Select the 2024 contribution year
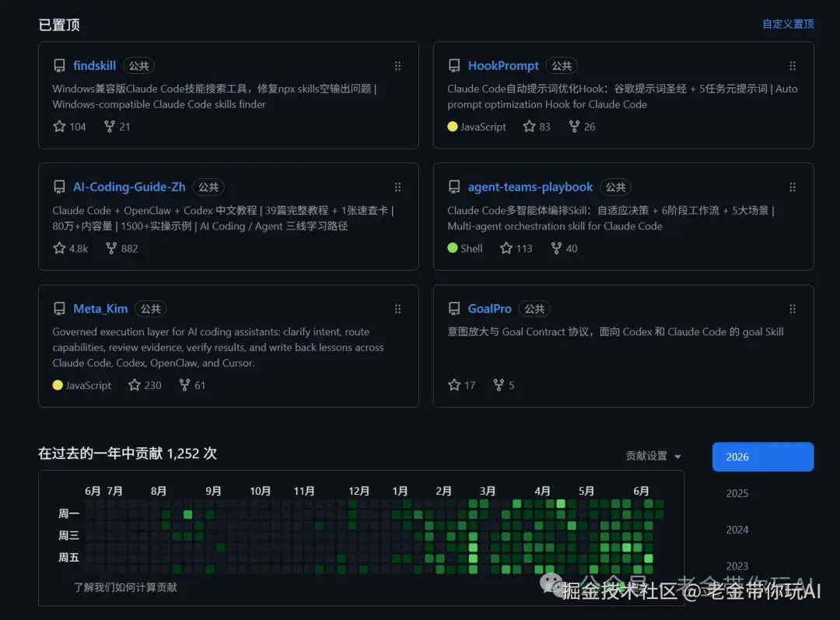This screenshot has height=620, width=840. (x=737, y=530)
